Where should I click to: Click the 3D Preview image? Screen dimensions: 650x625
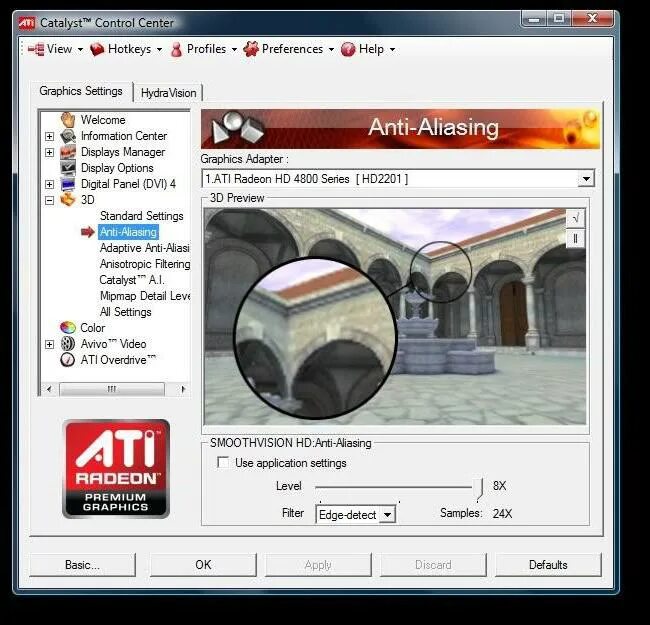(x=395, y=317)
